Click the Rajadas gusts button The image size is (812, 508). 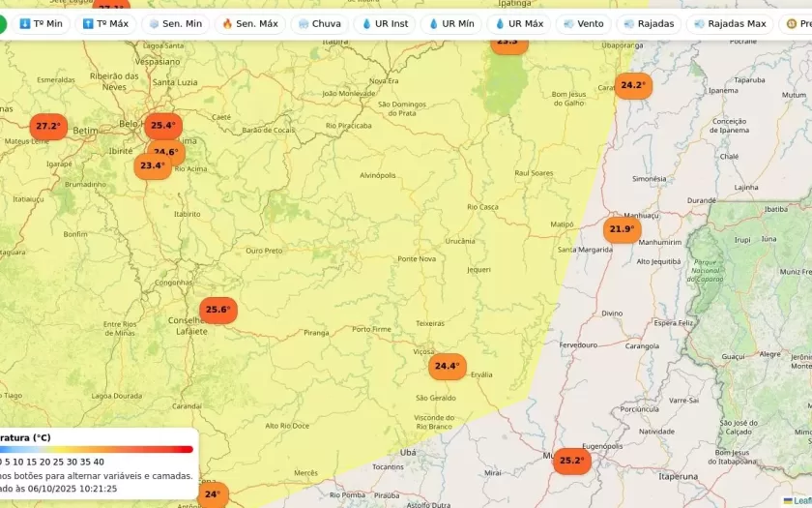point(649,24)
